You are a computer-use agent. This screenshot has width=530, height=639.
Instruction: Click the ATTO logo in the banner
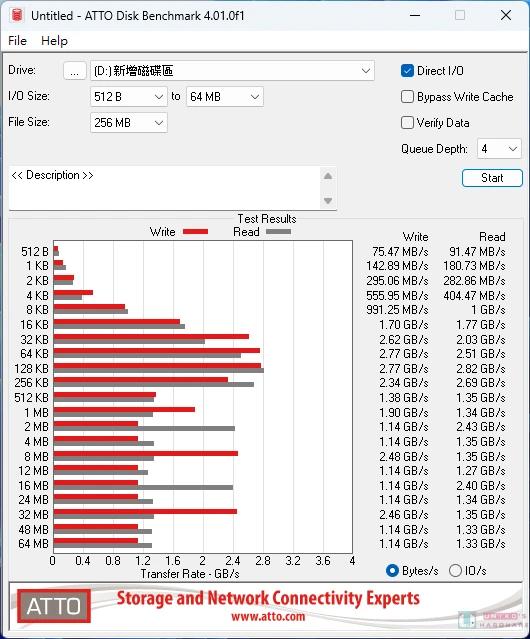54,606
